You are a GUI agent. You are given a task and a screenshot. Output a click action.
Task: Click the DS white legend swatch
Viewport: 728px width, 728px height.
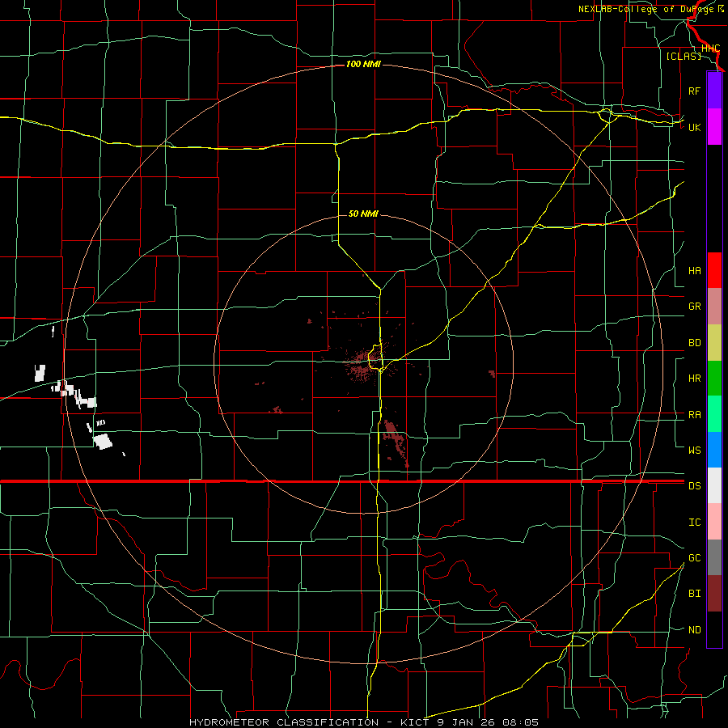pos(714,485)
